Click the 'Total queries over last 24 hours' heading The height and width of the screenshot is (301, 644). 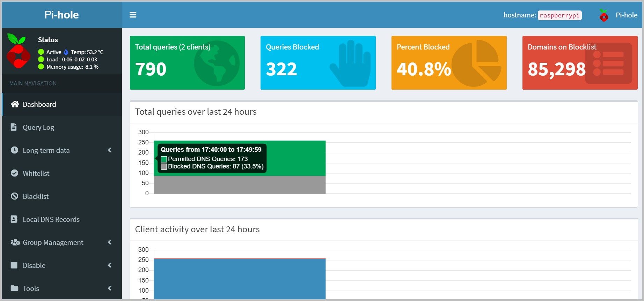[196, 112]
